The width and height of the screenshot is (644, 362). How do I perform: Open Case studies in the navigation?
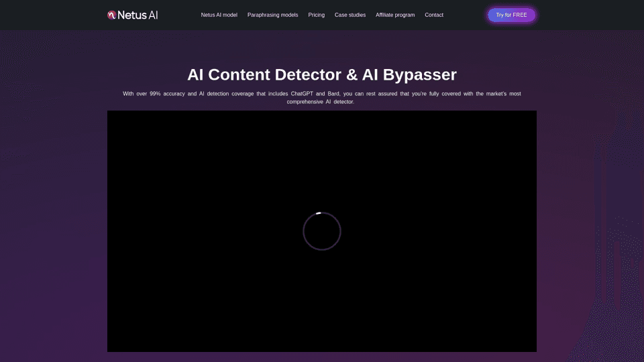(x=350, y=15)
